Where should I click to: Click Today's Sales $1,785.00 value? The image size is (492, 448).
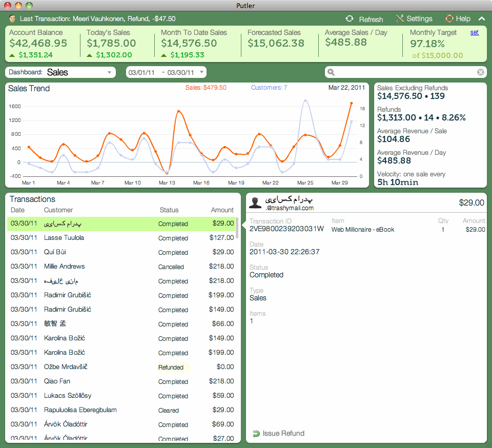[x=111, y=43]
